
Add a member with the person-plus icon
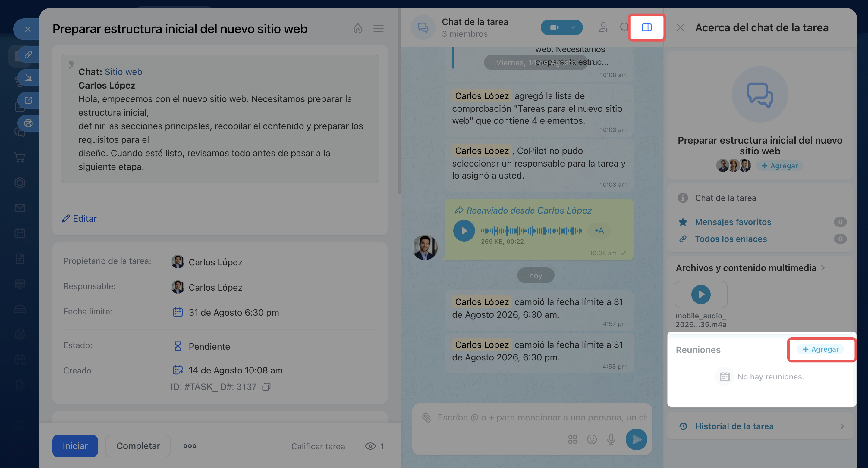[603, 28]
